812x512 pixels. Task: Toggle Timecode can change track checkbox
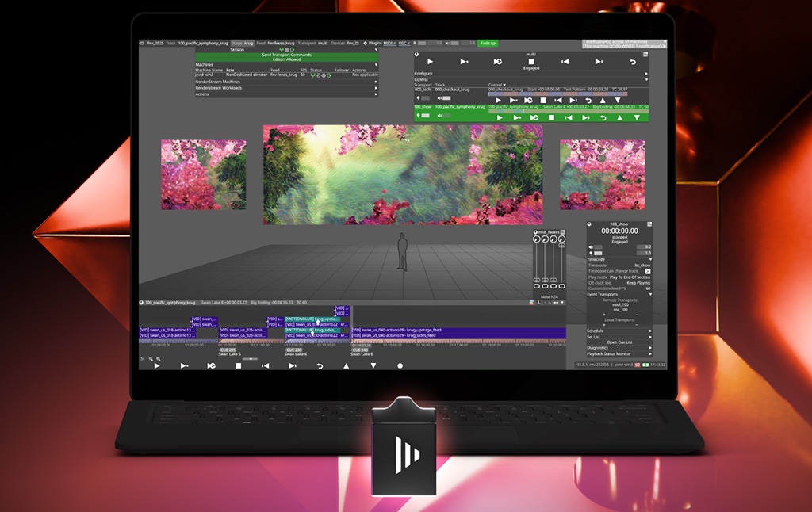pos(648,271)
